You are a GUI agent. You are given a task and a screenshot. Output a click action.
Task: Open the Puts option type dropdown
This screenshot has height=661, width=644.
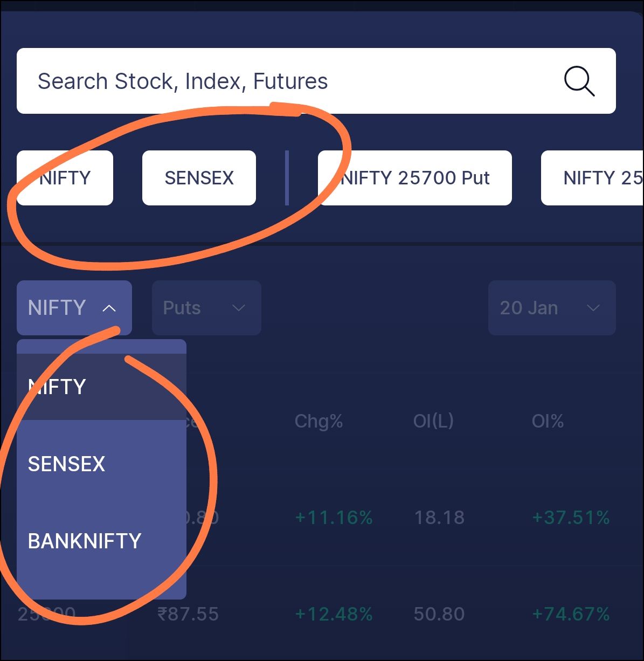point(206,308)
